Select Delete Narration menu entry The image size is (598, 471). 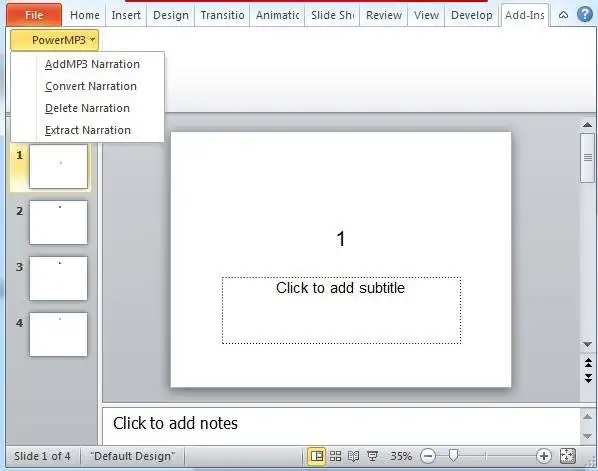[87, 108]
